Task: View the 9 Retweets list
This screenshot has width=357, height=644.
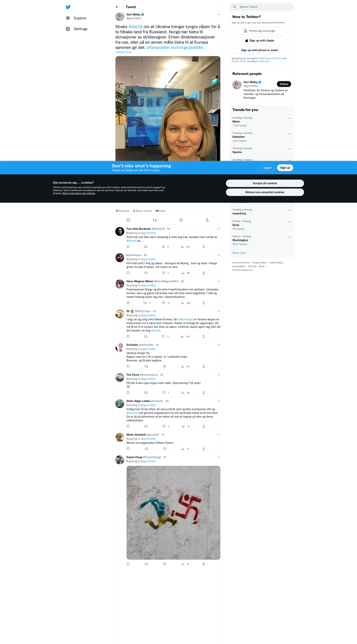Action: tap(123, 211)
